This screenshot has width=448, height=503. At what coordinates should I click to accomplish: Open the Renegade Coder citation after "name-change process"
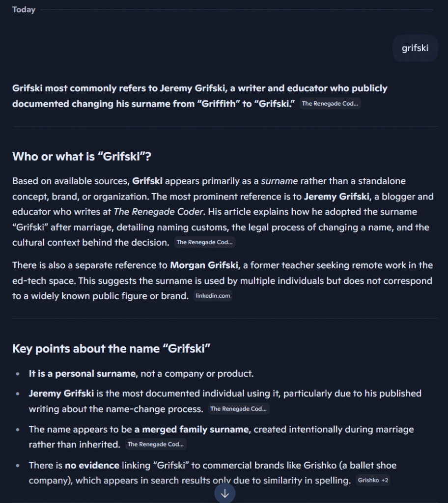[x=239, y=409]
